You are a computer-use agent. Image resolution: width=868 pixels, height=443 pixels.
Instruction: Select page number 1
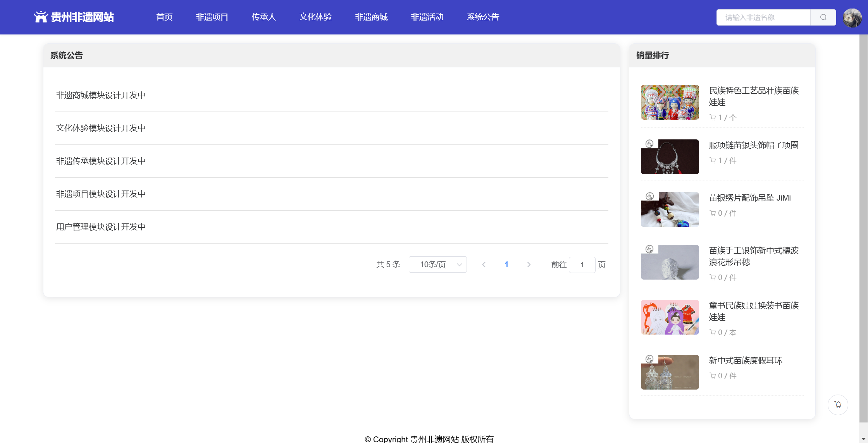click(x=506, y=264)
